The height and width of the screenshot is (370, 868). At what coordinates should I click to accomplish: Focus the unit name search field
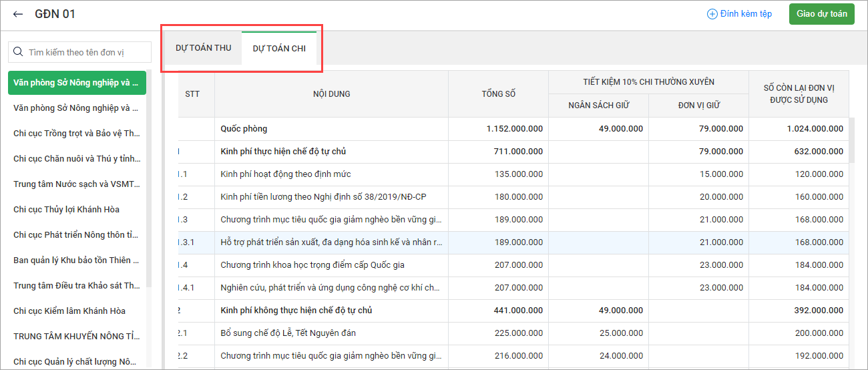pyautogui.click(x=83, y=52)
